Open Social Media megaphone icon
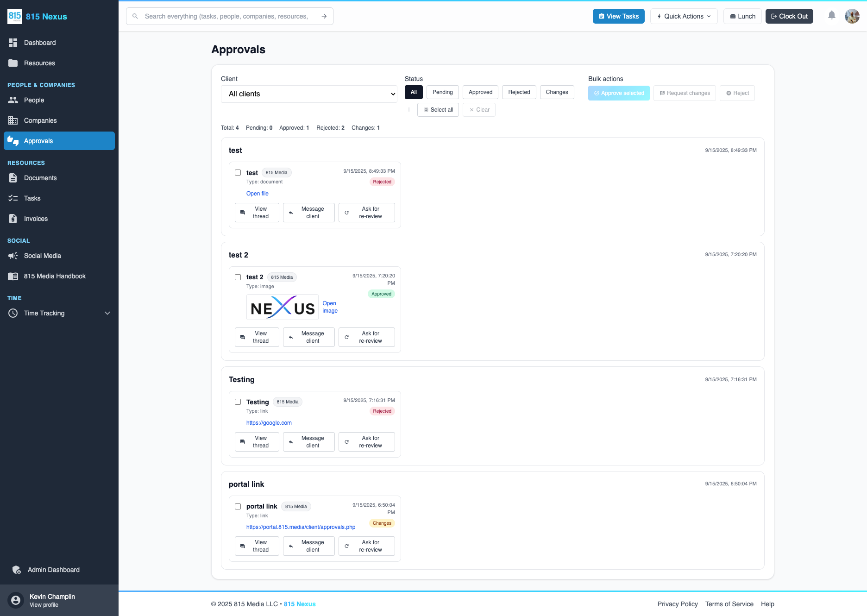The height and width of the screenshot is (616, 867). click(x=13, y=256)
